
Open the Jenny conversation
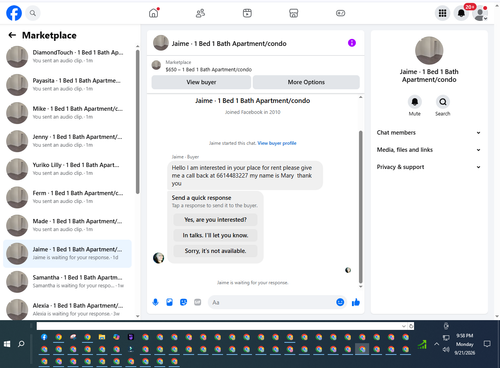click(68, 141)
